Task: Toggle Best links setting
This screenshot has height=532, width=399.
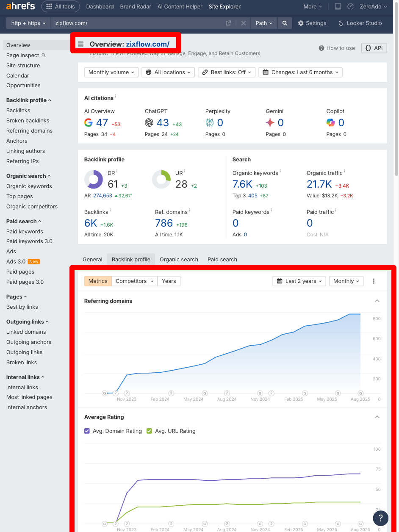Action: pos(226,72)
